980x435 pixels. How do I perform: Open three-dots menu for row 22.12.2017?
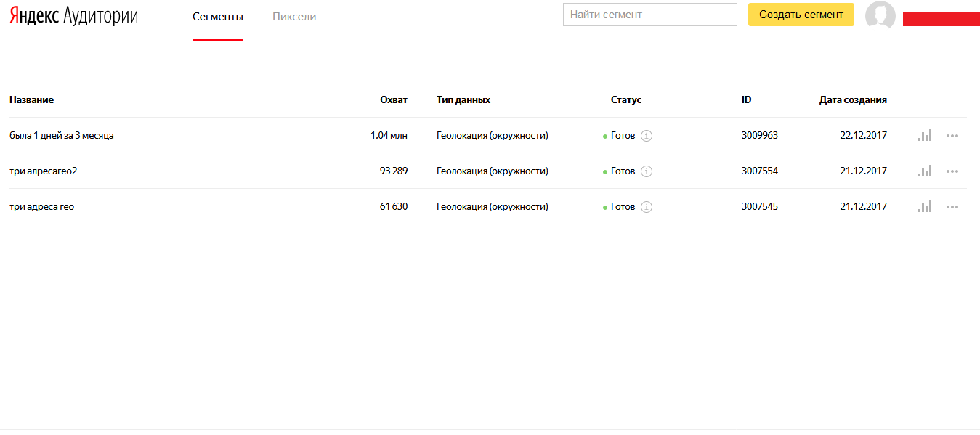pos(952,136)
